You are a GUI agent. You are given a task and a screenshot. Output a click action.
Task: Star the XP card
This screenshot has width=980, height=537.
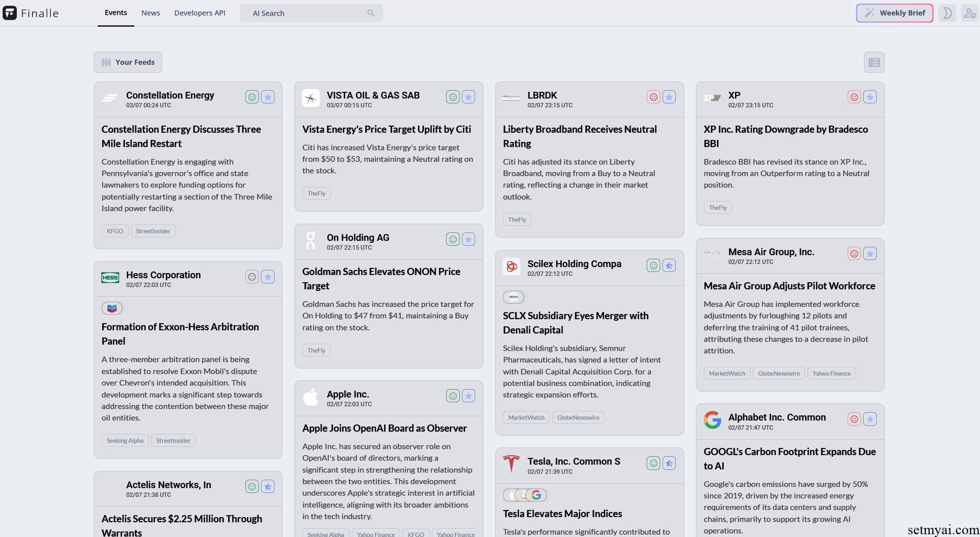coord(870,97)
